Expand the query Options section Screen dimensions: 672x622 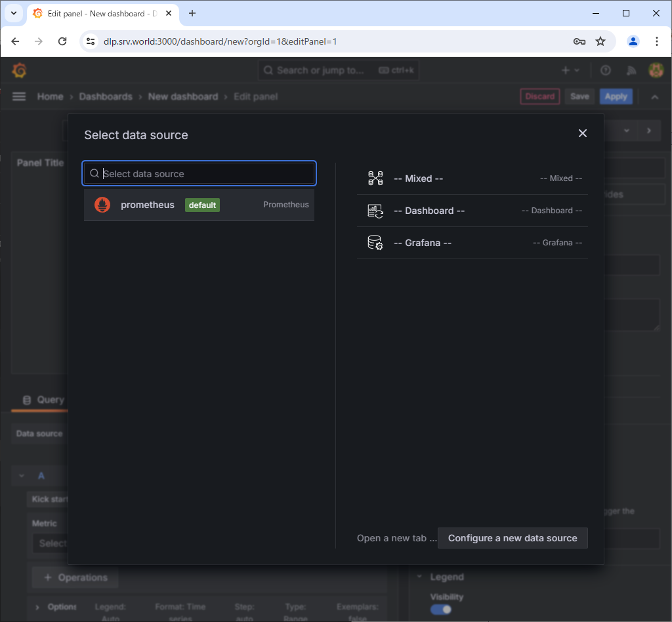click(37, 607)
